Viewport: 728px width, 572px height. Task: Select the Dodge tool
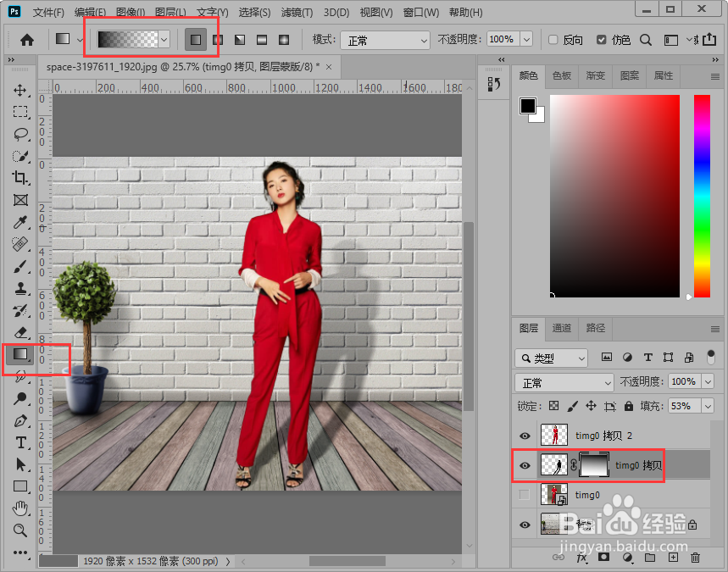(20, 399)
